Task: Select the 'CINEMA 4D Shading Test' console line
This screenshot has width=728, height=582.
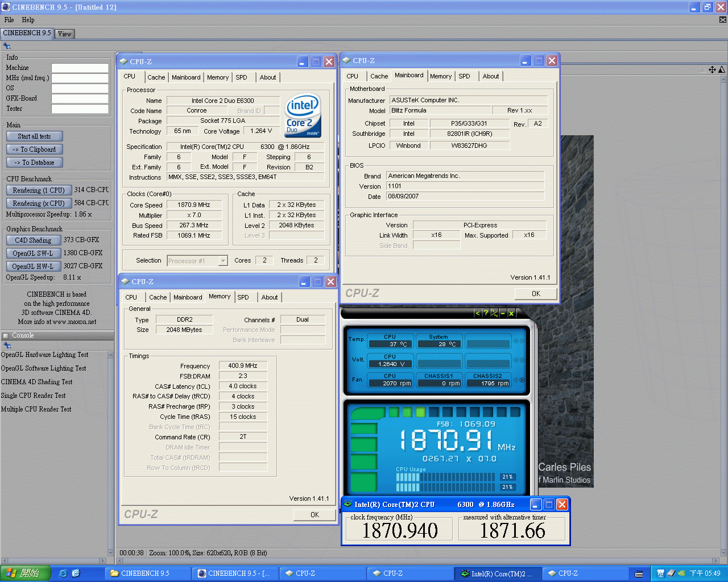Action: coord(36,382)
